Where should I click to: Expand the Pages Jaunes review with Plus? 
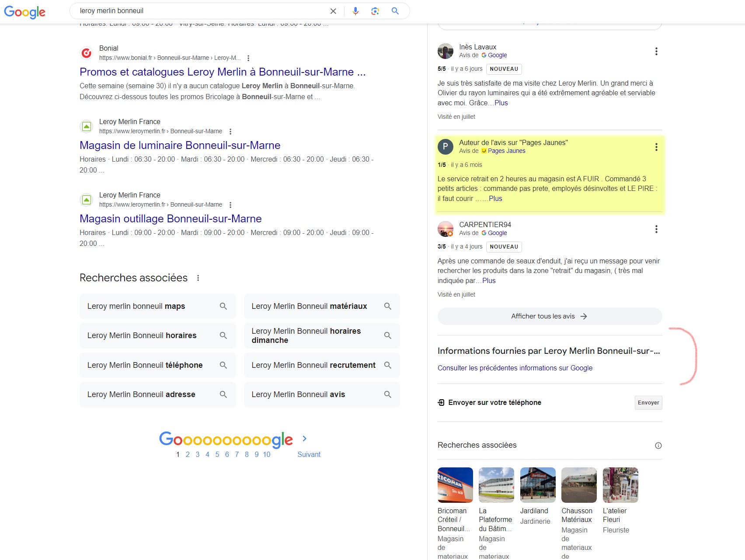[x=495, y=199]
